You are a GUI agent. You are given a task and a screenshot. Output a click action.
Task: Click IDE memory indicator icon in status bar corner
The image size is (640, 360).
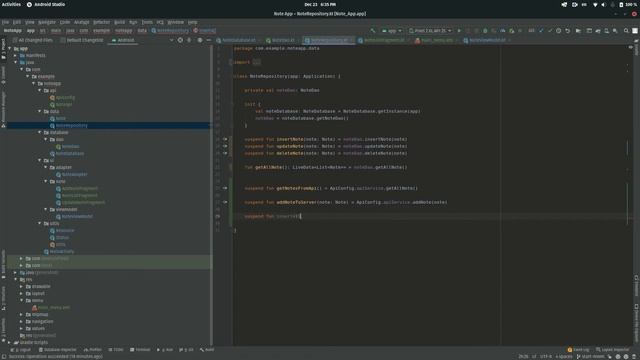point(635,356)
